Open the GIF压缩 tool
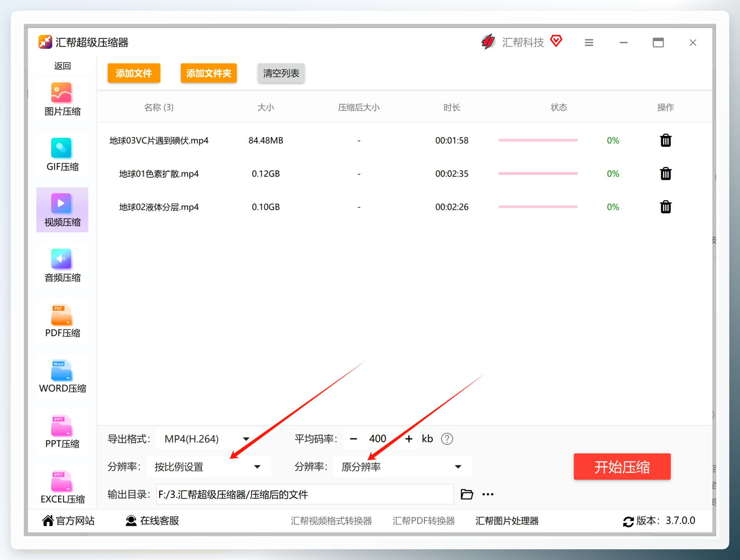The width and height of the screenshot is (740, 560). click(x=62, y=155)
